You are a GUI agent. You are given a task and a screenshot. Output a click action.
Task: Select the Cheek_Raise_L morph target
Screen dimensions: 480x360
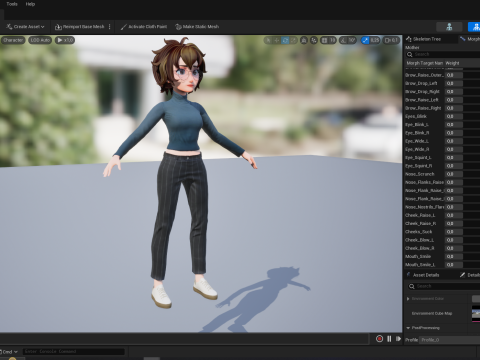click(x=420, y=215)
